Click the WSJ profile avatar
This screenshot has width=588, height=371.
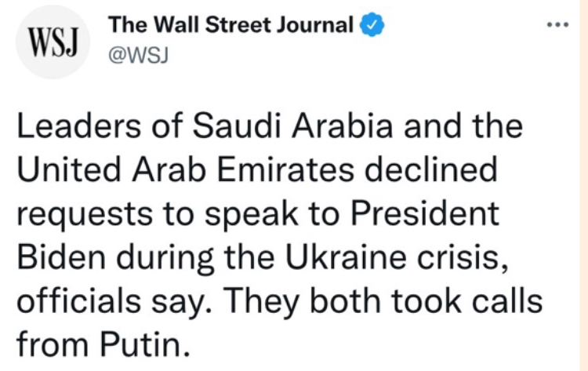point(53,43)
